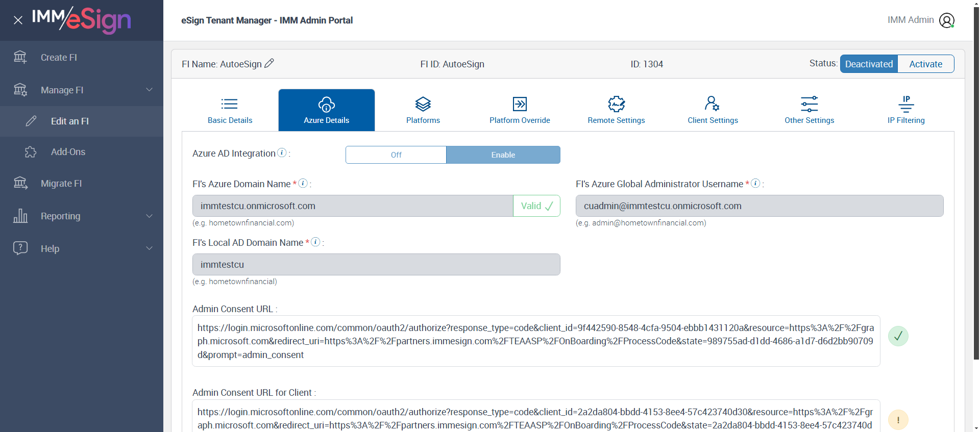
Task: Click the Migrate FI icon
Action: click(20, 183)
